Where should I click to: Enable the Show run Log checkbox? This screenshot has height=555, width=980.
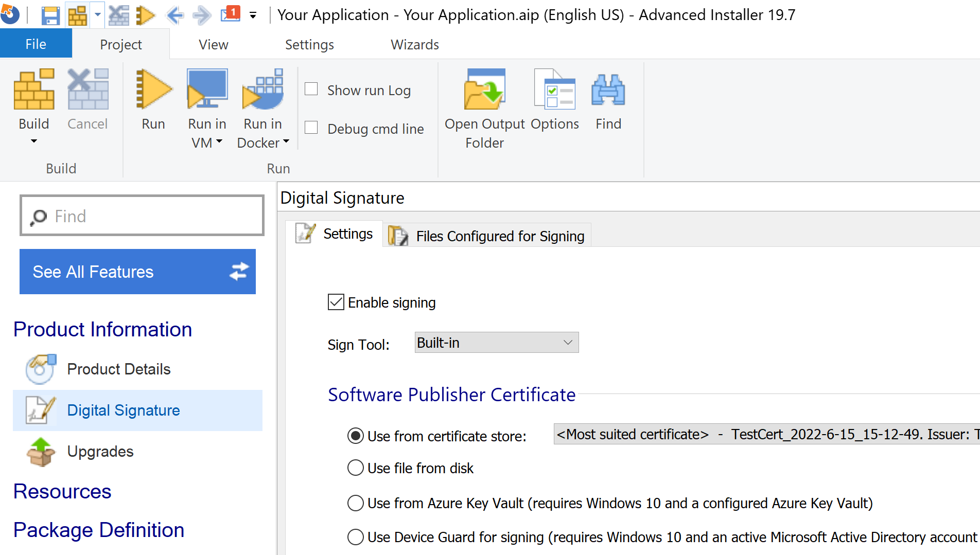coord(311,89)
